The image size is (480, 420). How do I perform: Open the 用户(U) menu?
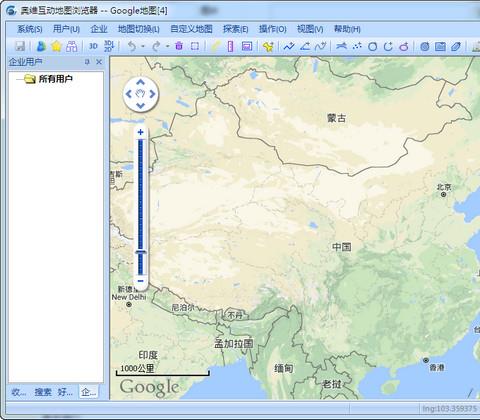(x=66, y=29)
